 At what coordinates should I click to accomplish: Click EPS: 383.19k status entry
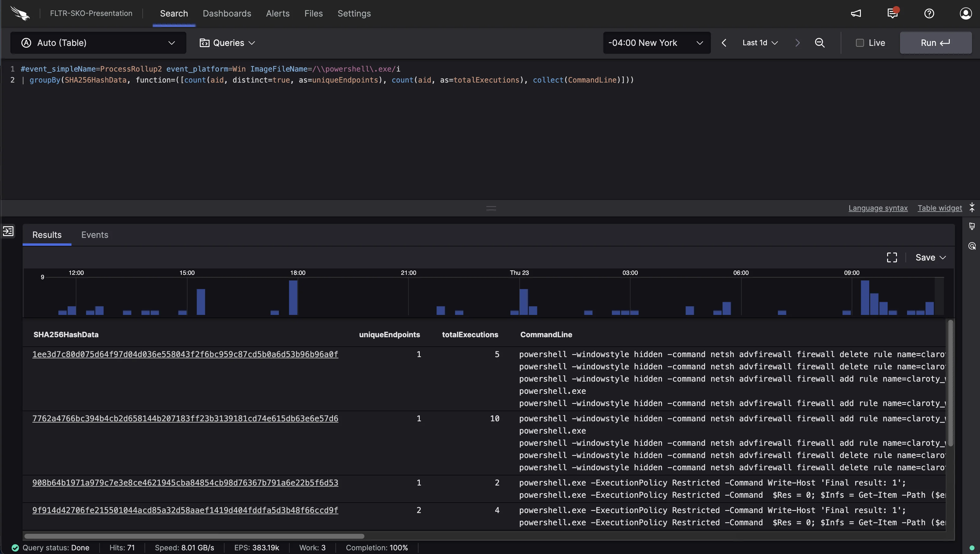click(x=257, y=548)
